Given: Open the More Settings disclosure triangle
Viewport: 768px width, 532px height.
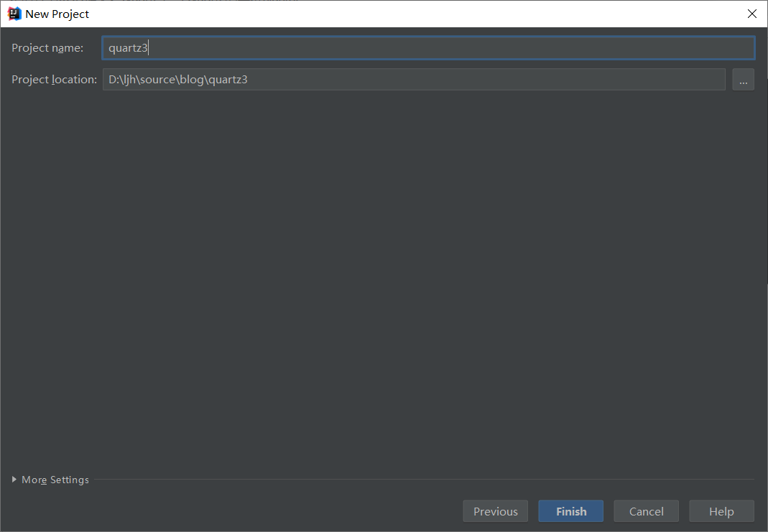Looking at the screenshot, I should 12,480.
